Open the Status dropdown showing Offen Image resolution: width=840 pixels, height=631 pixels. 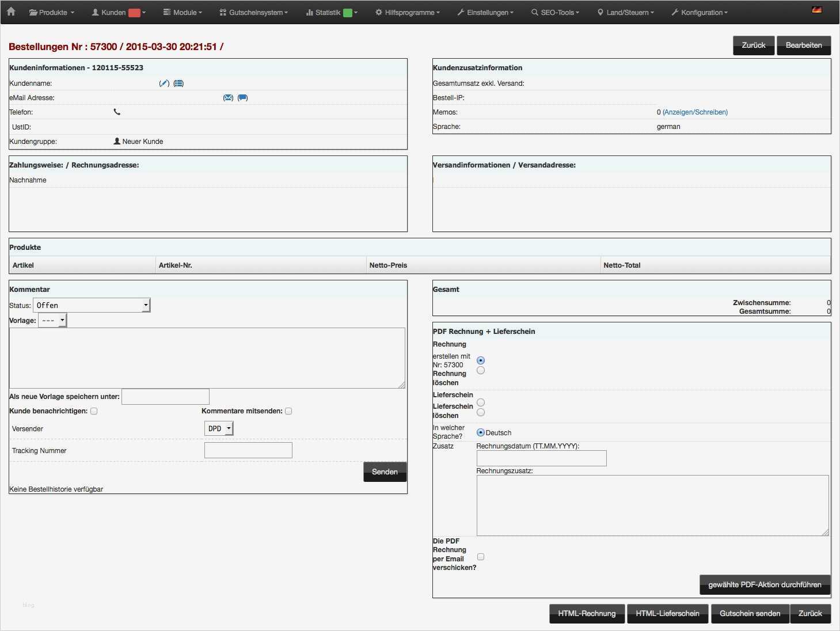92,305
